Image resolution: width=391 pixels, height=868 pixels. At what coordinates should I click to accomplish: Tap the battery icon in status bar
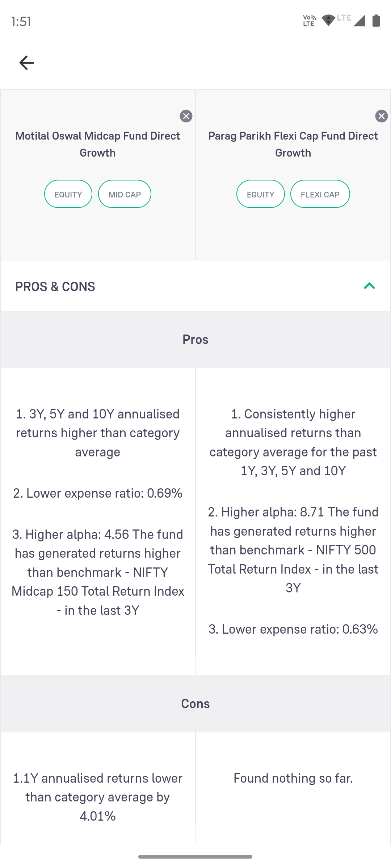click(376, 21)
